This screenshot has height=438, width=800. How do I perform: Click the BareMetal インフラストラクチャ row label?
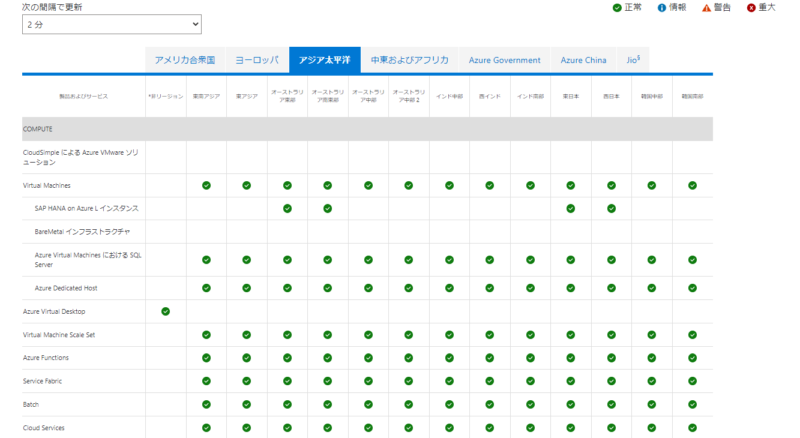coord(82,232)
